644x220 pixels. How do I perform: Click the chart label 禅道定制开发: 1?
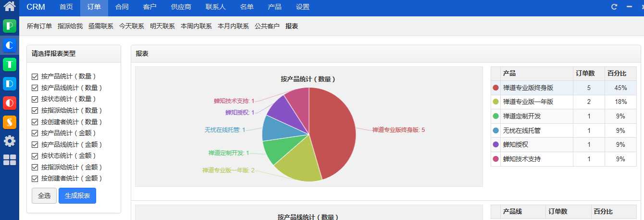(229, 153)
